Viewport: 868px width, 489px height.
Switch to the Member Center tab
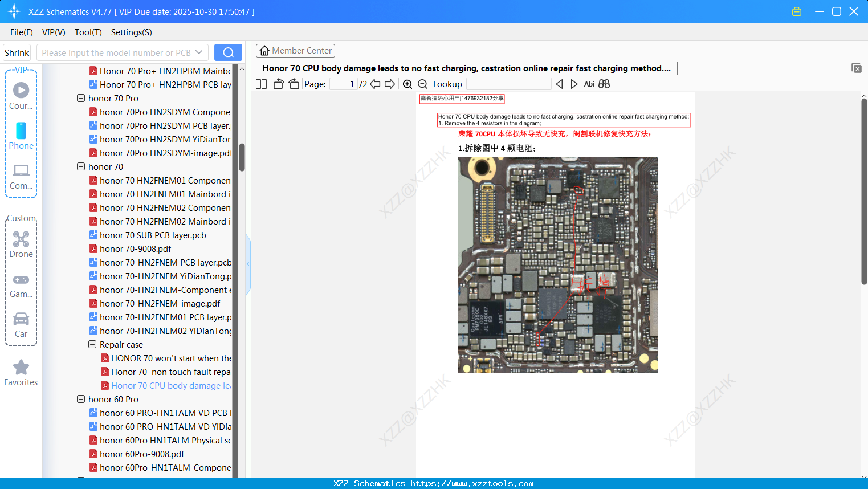click(x=295, y=51)
